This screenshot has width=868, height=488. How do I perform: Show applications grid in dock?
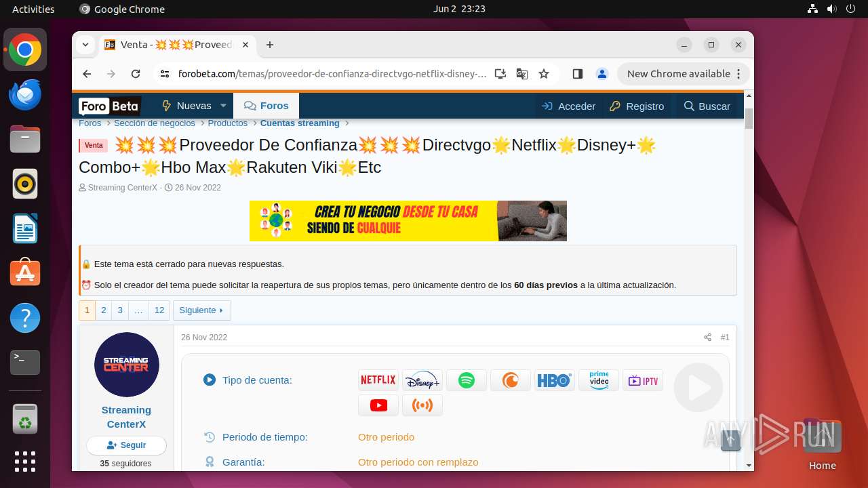[25, 462]
